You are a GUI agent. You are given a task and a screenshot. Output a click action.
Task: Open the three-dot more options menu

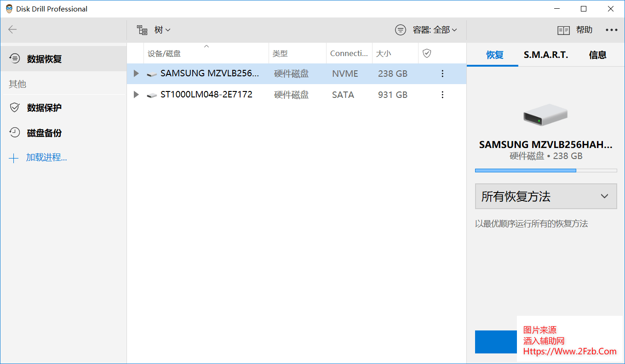tap(611, 30)
